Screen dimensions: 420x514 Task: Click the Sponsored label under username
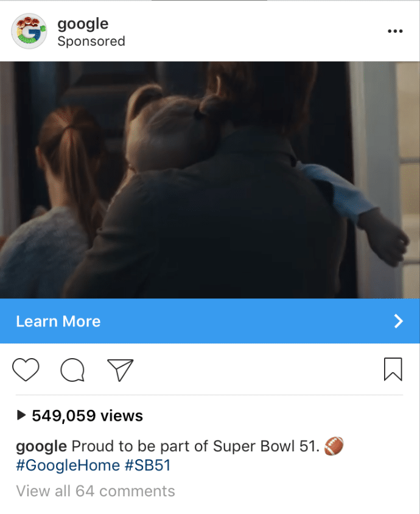coord(91,41)
